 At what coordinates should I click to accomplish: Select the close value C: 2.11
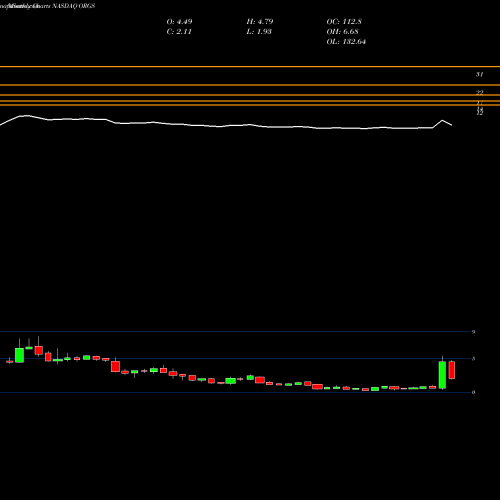click(179, 32)
